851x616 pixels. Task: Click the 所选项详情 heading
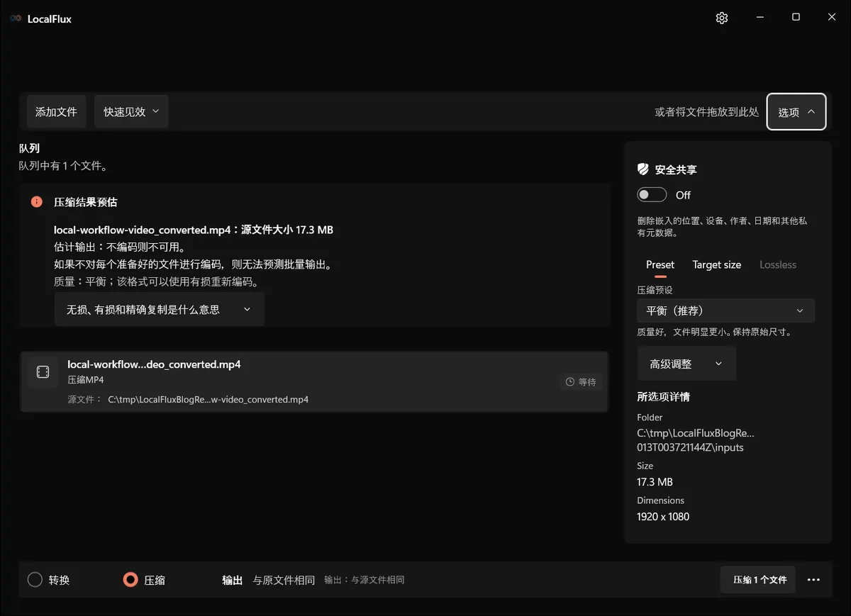(x=664, y=397)
